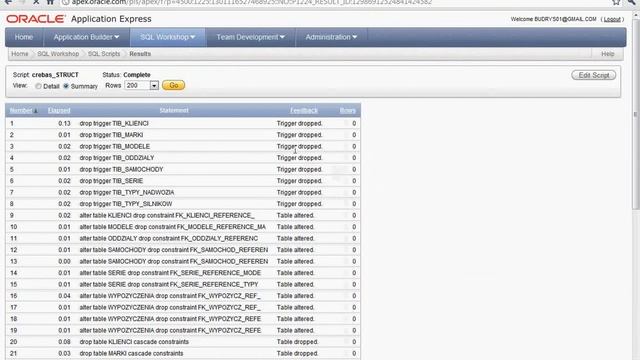This screenshot has width=640, height=360.
Task: Click the Complete status text
Action: (137, 75)
